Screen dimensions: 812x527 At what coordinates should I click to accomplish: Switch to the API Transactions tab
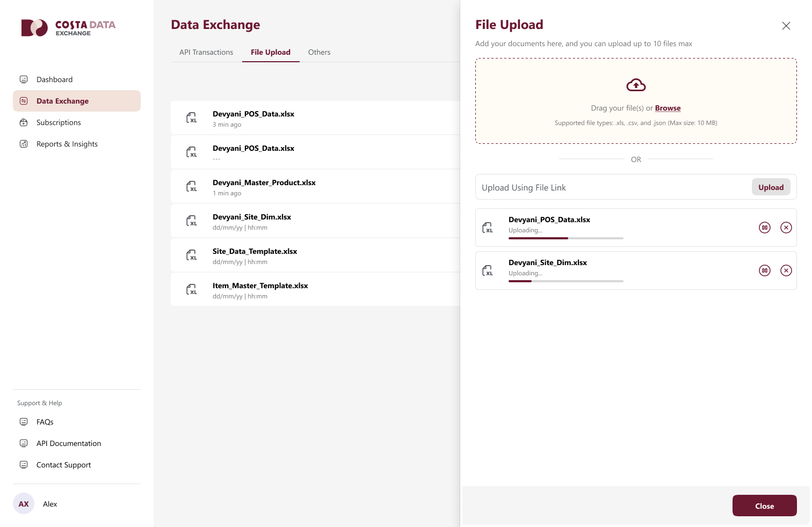[206, 52]
